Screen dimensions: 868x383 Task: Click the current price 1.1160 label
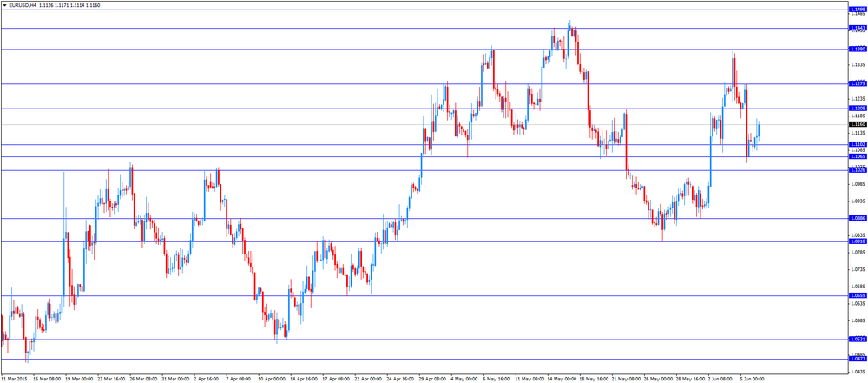[858, 125]
